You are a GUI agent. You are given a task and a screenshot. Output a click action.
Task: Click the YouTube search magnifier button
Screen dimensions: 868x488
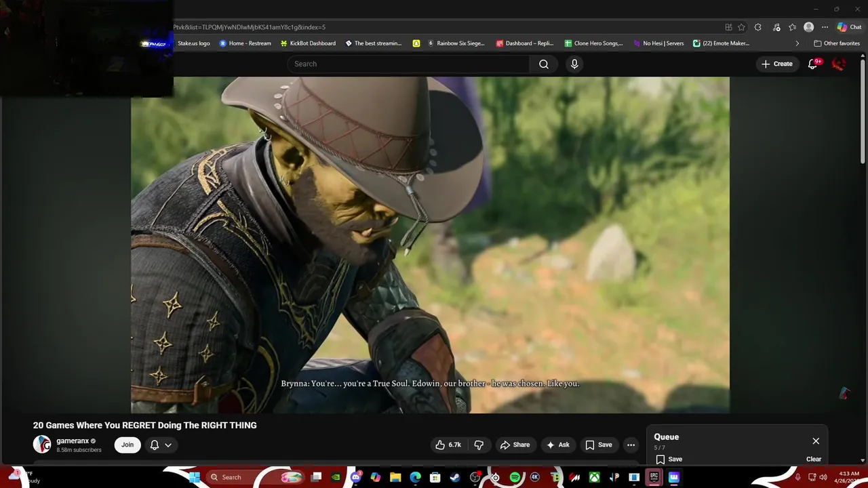544,64
